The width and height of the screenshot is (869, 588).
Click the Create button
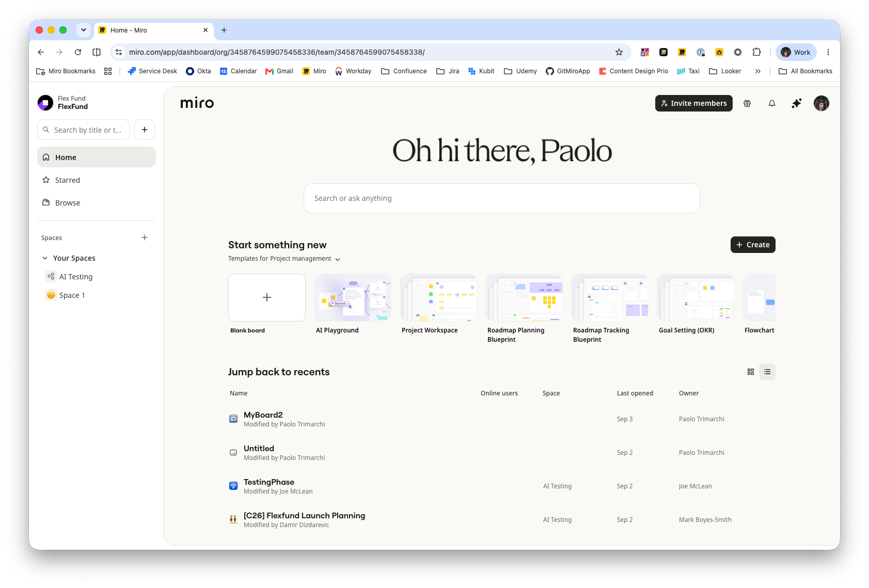(x=753, y=245)
